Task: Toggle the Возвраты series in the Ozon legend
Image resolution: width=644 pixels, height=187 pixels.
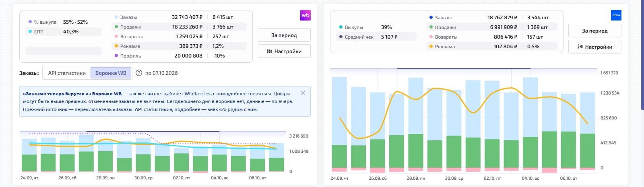Action: point(491,37)
